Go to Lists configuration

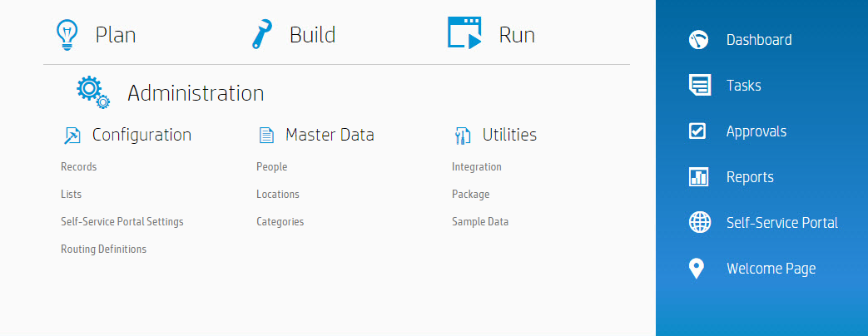click(72, 195)
